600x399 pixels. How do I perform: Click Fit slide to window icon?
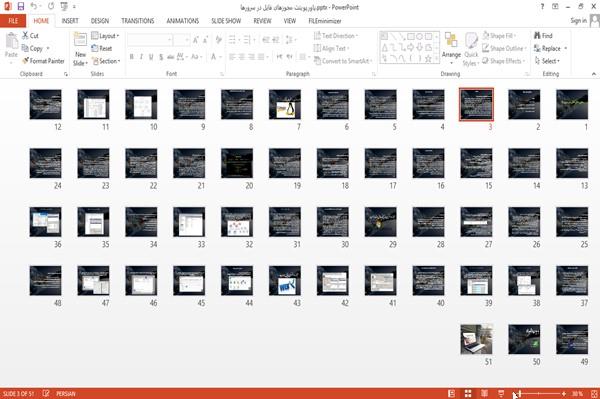coord(594,394)
